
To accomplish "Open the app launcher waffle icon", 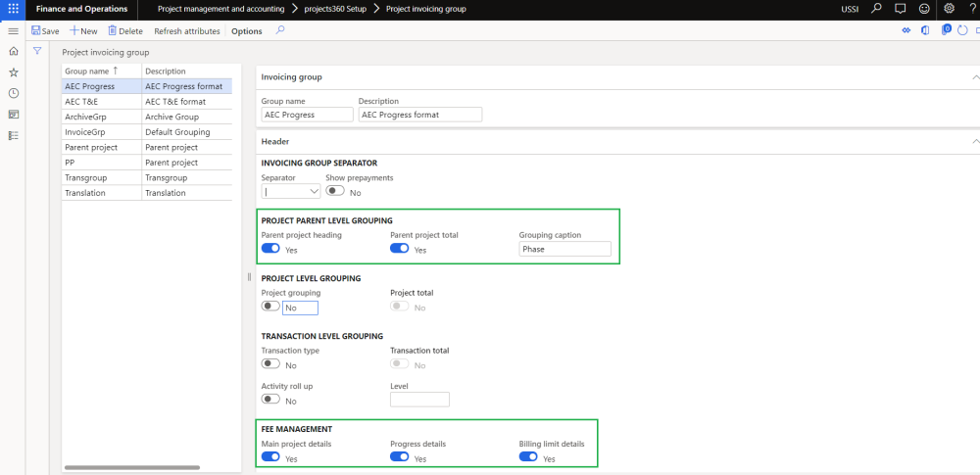I will 13,9.
